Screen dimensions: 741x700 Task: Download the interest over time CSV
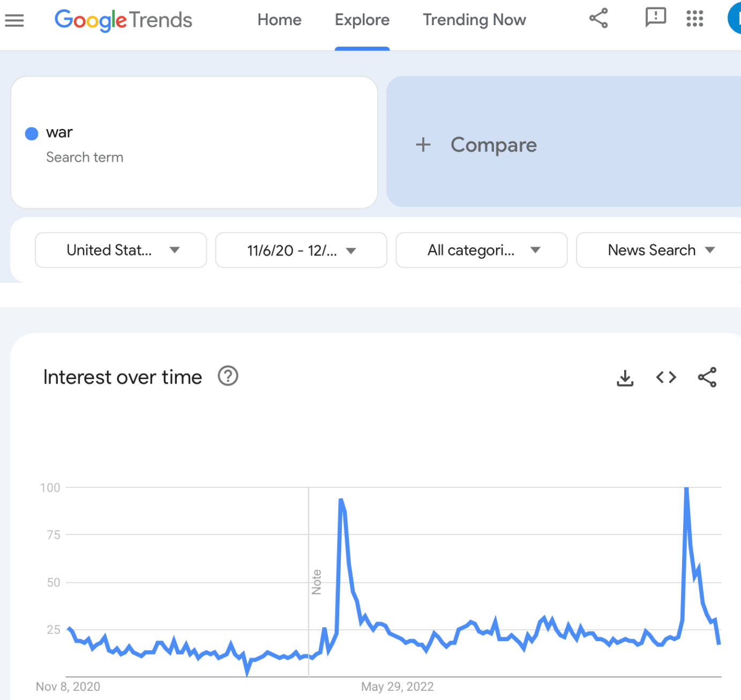pos(625,378)
